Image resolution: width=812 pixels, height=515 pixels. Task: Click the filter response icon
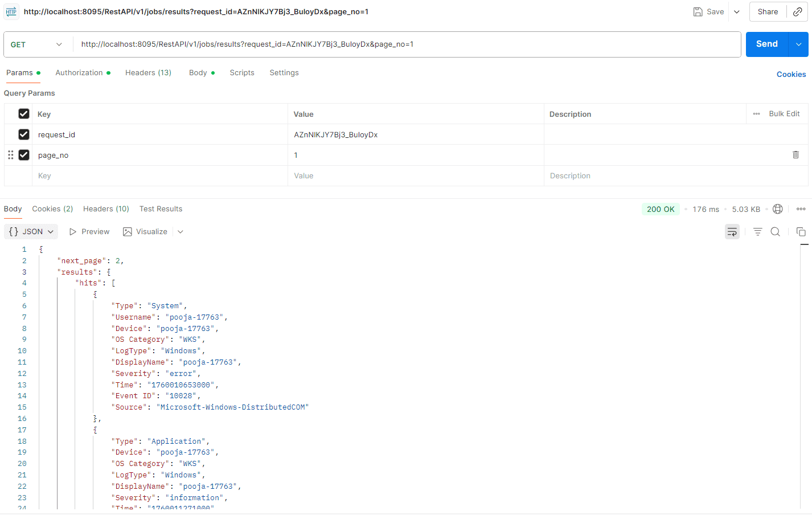click(757, 231)
